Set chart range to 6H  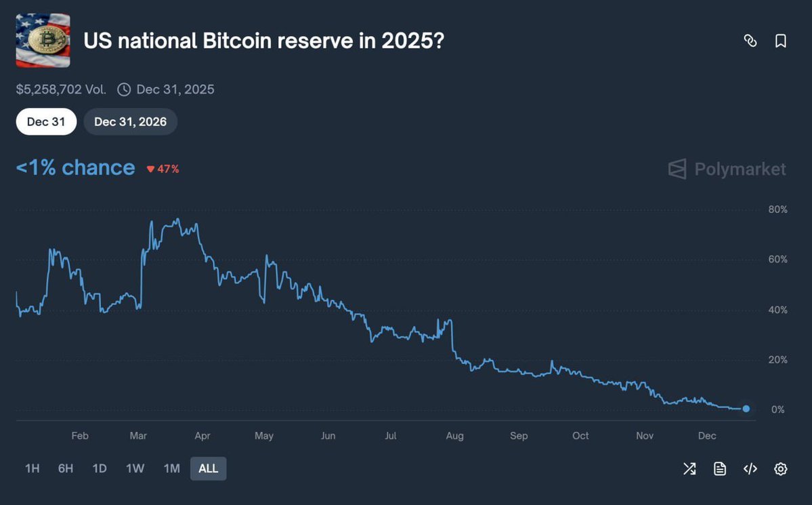(x=66, y=468)
